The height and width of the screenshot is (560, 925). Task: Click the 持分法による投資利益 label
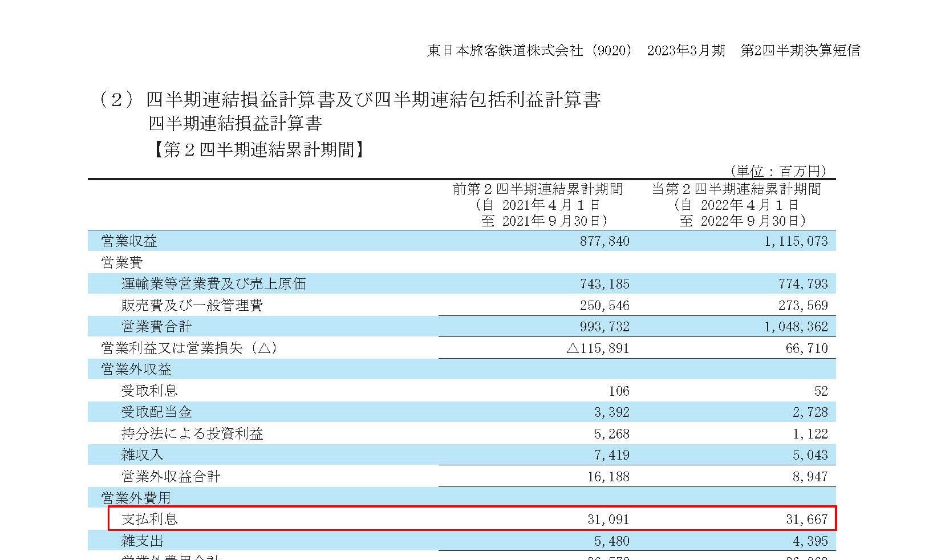[192, 434]
